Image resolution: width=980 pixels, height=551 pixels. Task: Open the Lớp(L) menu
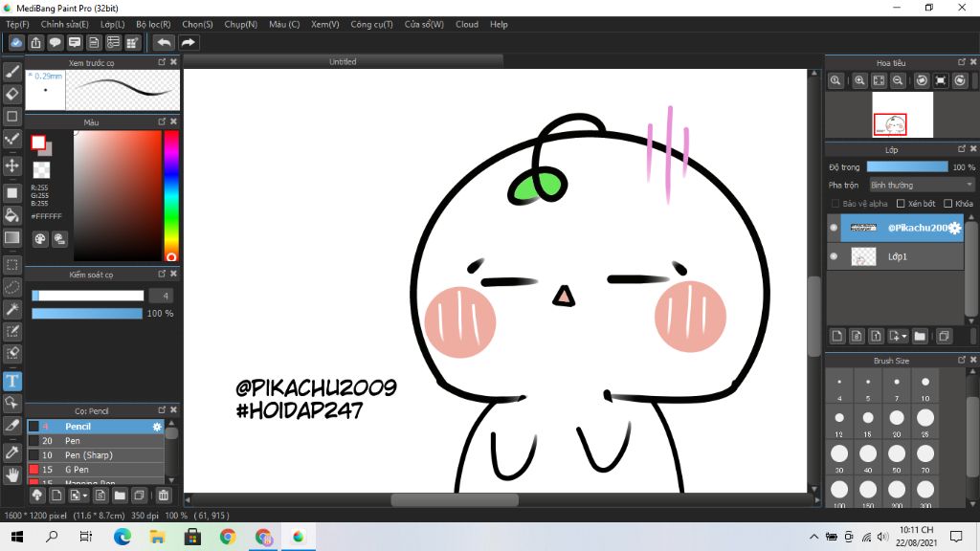click(113, 24)
